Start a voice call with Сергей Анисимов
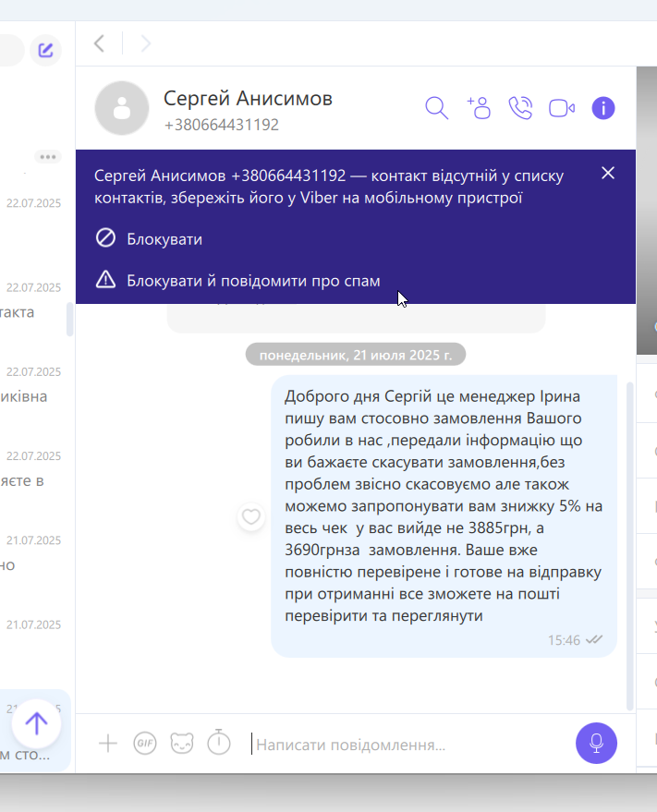 [x=520, y=108]
